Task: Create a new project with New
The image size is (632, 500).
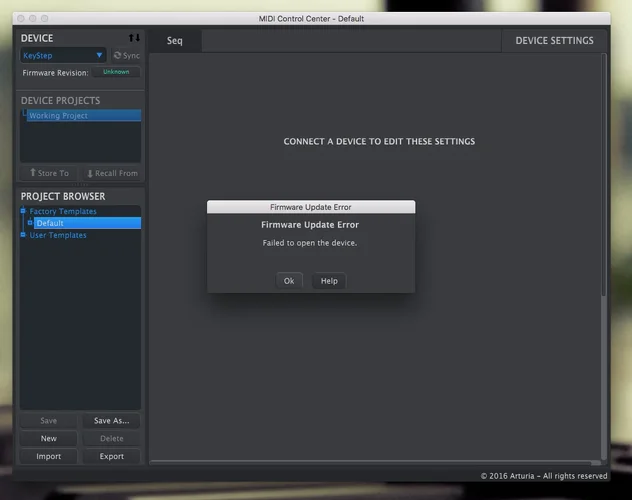Action: click(x=48, y=438)
